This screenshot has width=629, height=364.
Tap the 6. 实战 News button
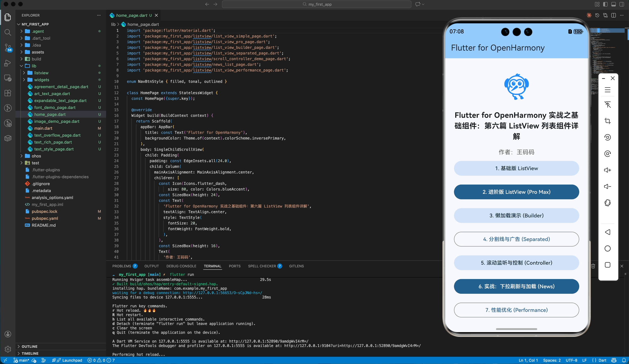516,286
